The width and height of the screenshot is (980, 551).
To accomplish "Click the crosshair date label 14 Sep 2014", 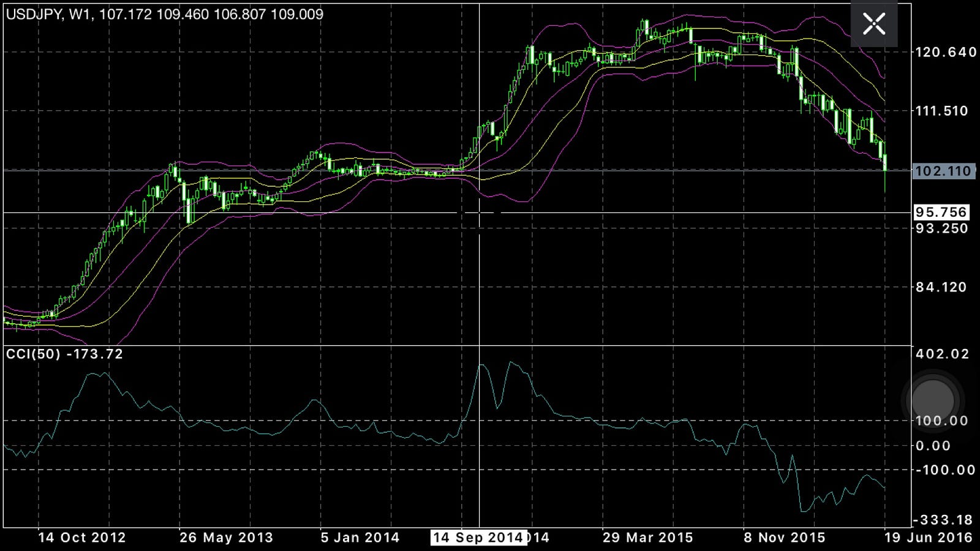I will point(478,538).
